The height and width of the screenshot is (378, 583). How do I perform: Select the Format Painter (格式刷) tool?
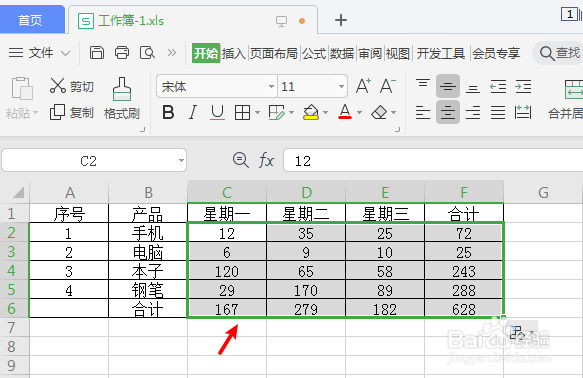(122, 98)
